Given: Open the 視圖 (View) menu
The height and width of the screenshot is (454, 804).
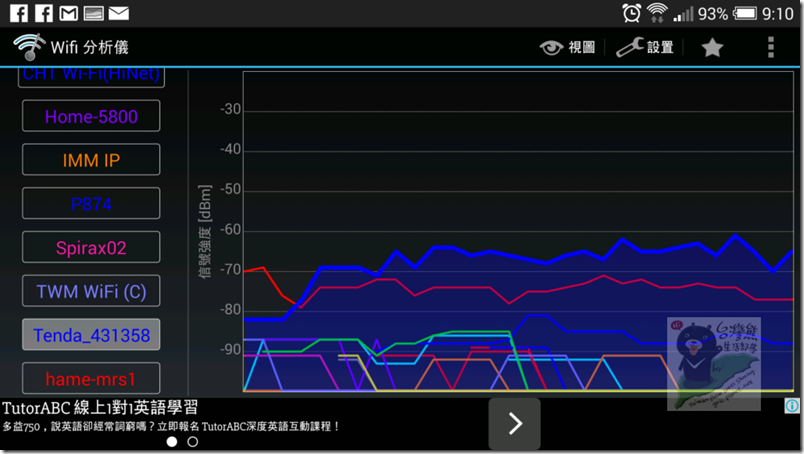Looking at the screenshot, I should [x=567, y=48].
